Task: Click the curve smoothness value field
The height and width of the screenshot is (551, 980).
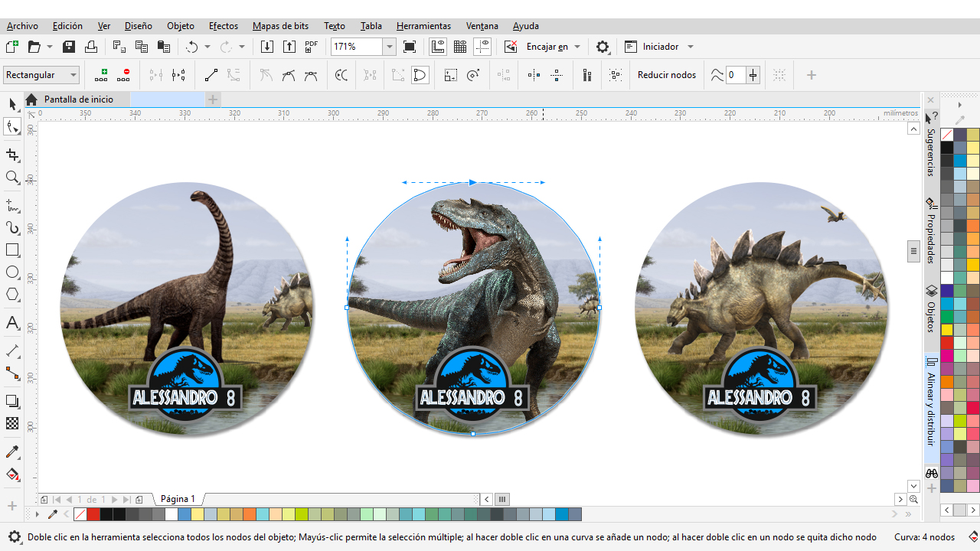Action: (x=736, y=75)
